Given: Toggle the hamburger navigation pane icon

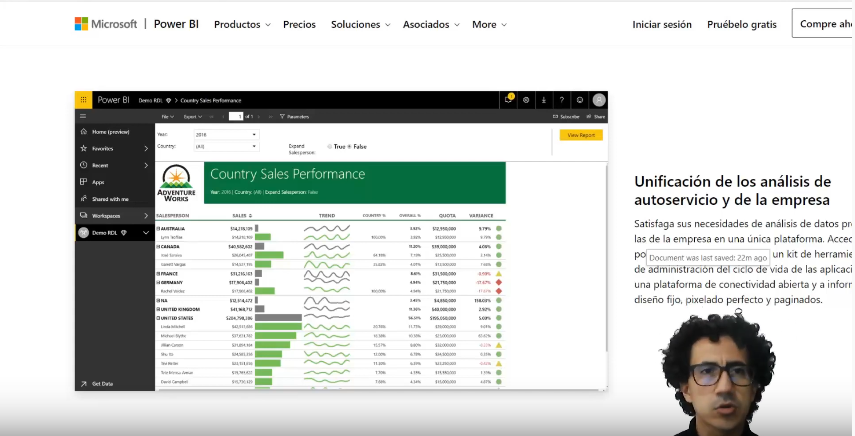Looking at the screenshot, I should tap(84, 116).
